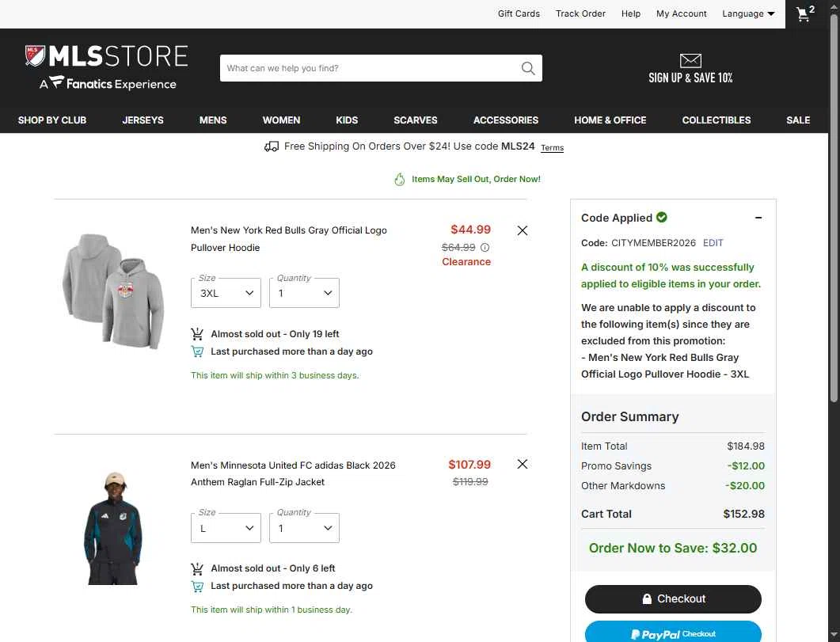Click the Track Order link
This screenshot has height=642, width=840.
[580, 14]
